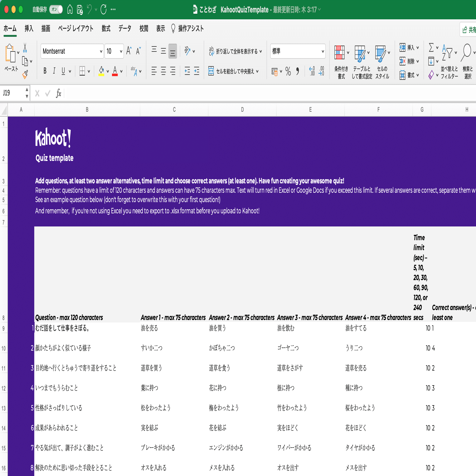Click the Percent style icon
476x476 pixels.
tap(288, 71)
